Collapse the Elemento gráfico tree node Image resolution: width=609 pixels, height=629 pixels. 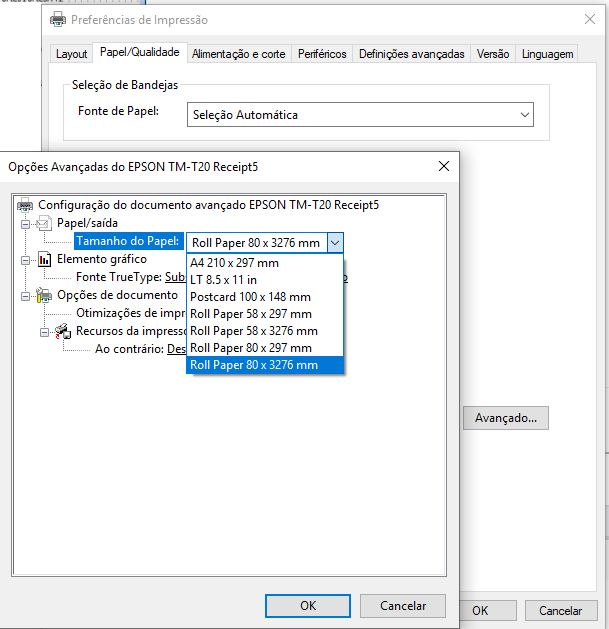pos(25,260)
